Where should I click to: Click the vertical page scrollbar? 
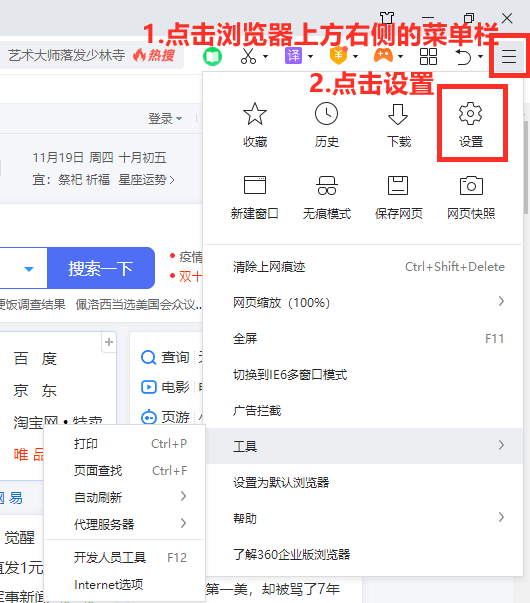click(526, 168)
